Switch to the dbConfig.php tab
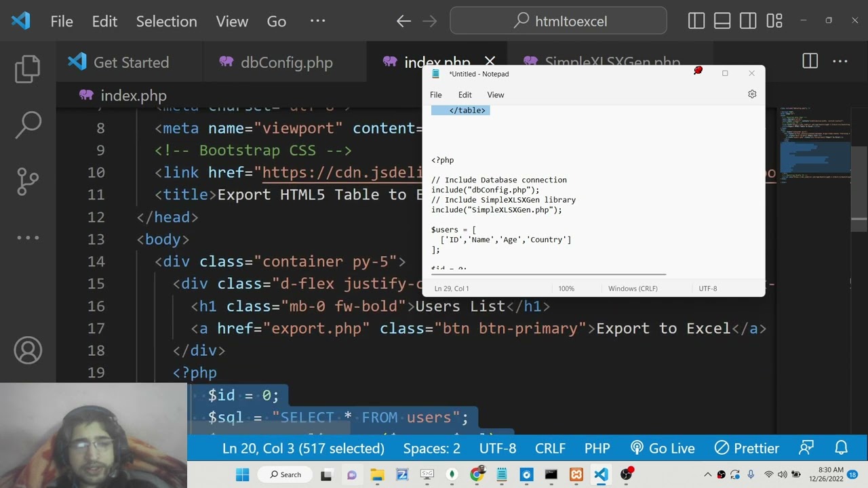 (x=285, y=62)
